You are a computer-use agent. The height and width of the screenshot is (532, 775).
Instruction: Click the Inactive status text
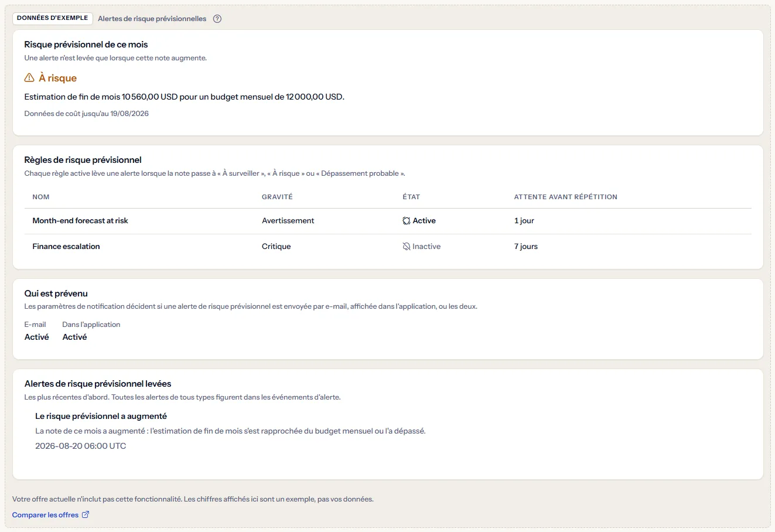point(426,247)
